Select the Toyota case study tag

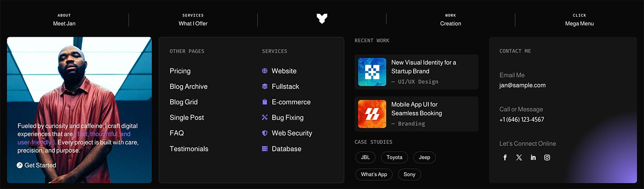pyautogui.click(x=394, y=157)
